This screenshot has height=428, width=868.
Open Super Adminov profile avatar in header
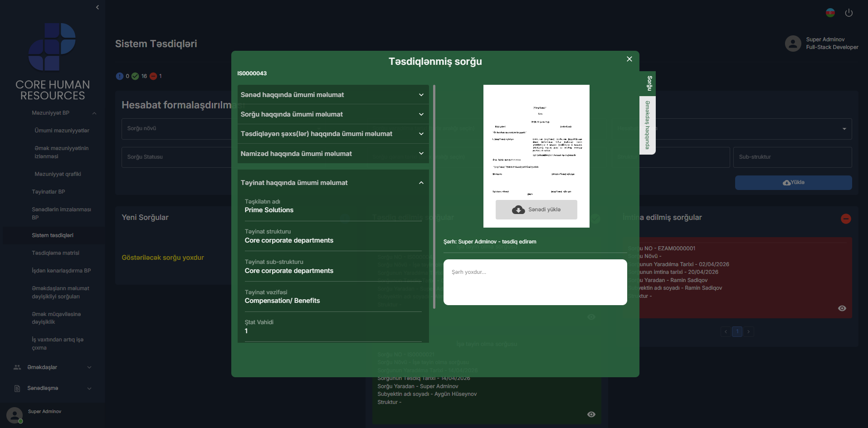pos(793,44)
